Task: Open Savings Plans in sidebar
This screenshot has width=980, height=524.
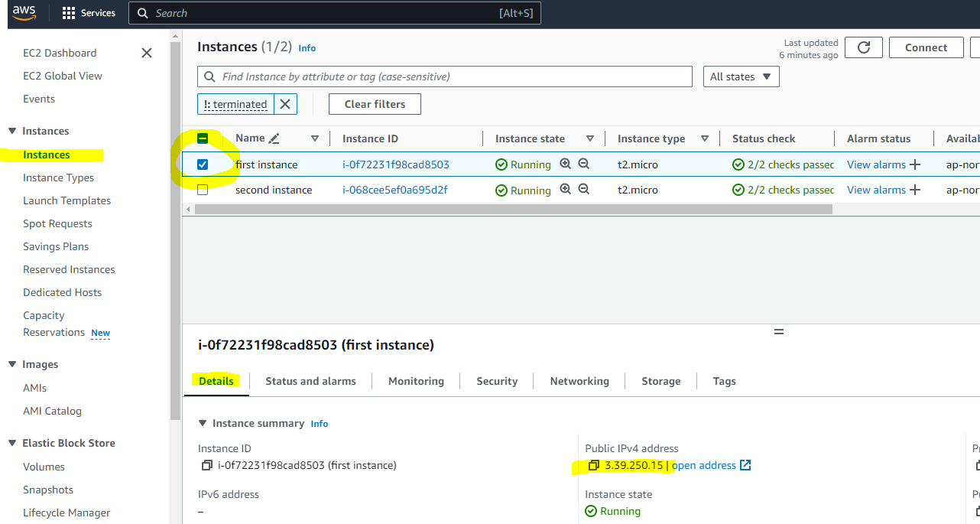Action: point(56,246)
